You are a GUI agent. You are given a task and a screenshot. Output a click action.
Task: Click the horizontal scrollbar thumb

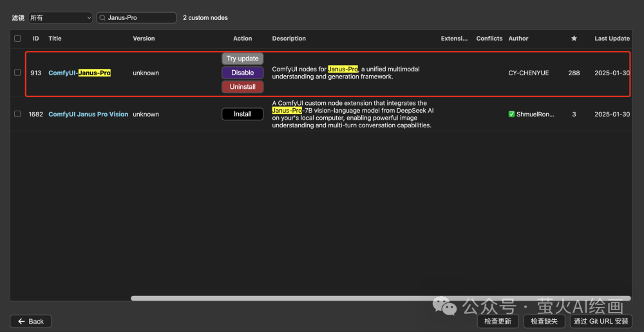pyautogui.click(x=381, y=299)
